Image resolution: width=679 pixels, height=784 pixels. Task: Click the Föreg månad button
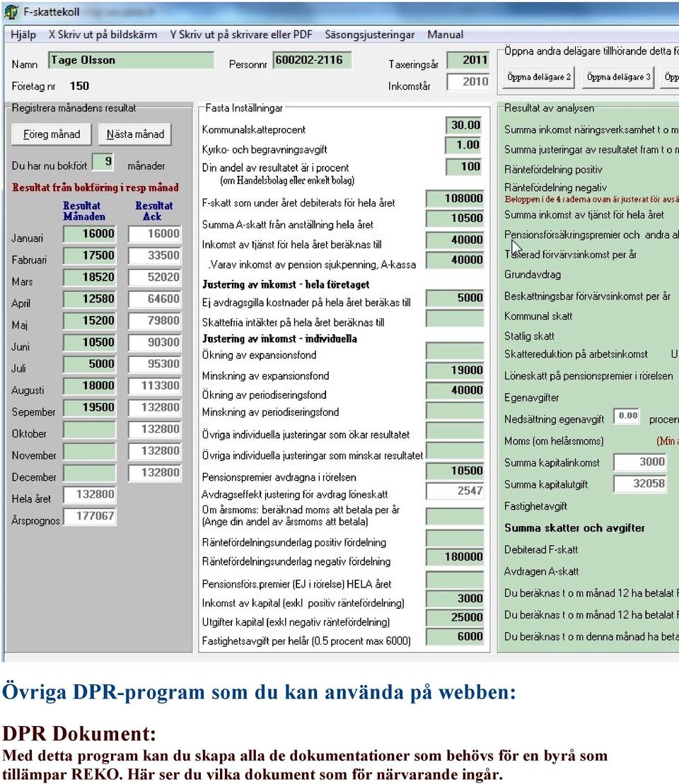click(52, 134)
